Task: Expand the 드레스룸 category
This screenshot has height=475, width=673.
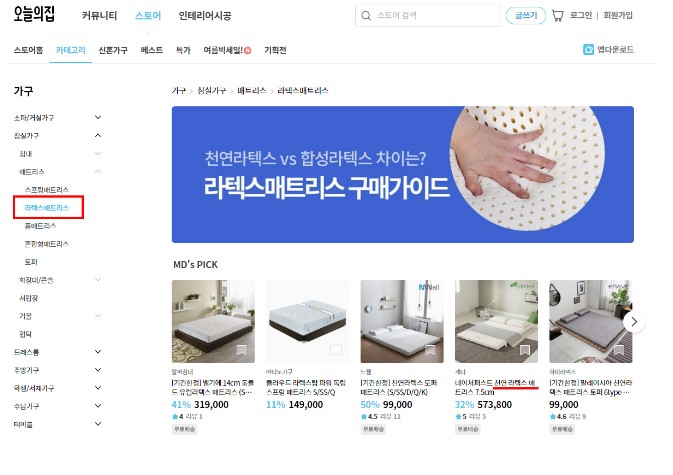Action: point(98,351)
